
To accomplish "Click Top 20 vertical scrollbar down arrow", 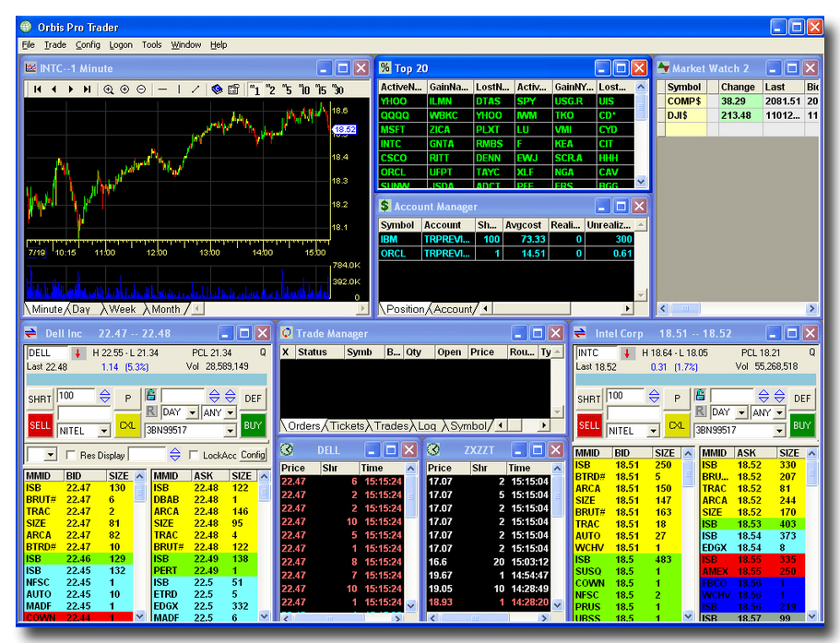I will tap(641, 182).
